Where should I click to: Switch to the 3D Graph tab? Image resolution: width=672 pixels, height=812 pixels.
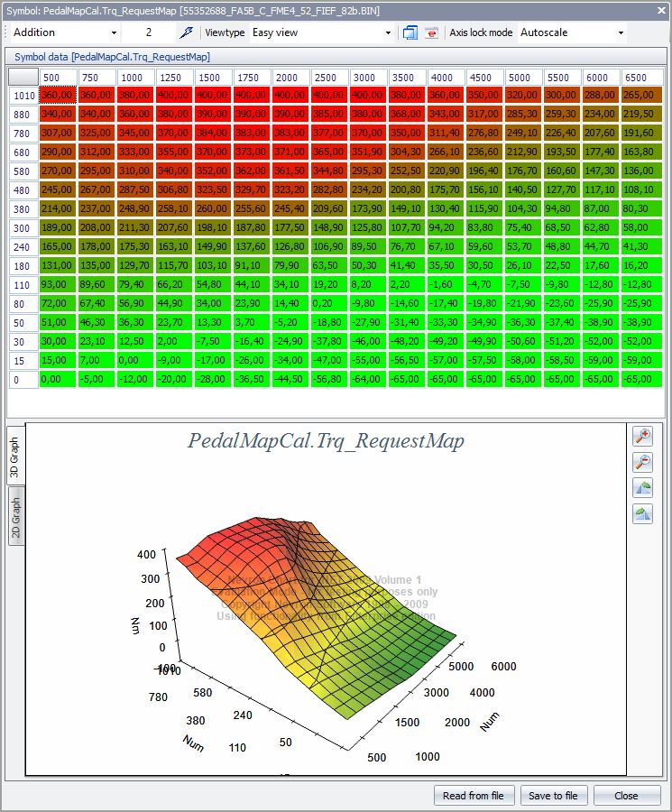pyautogui.click(x=14, y=456)
